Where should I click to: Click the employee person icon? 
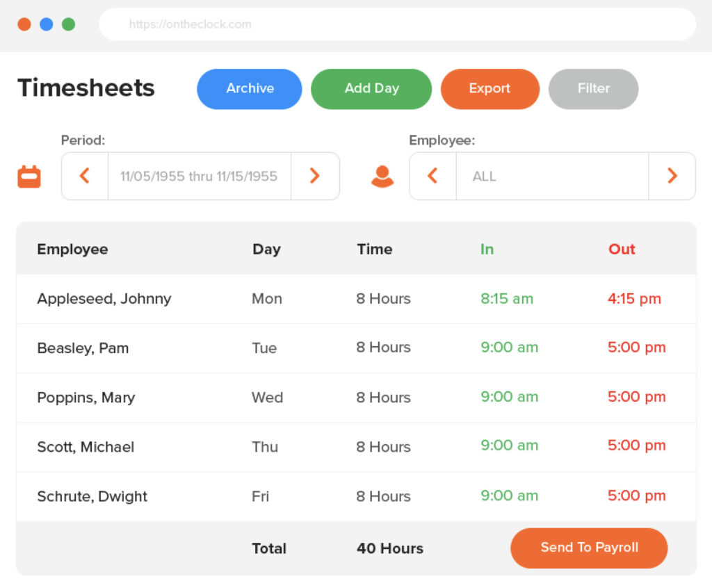tap(382, 176)
